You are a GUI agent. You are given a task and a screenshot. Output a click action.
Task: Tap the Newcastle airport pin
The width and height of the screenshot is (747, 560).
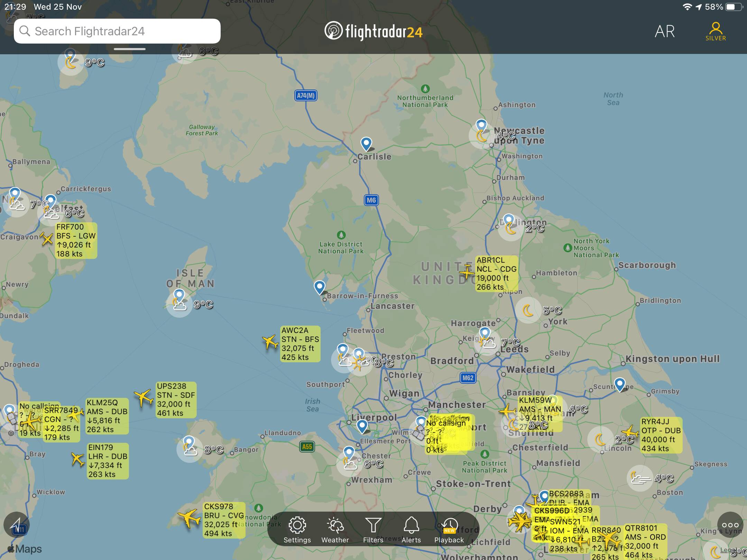(481, 127)
